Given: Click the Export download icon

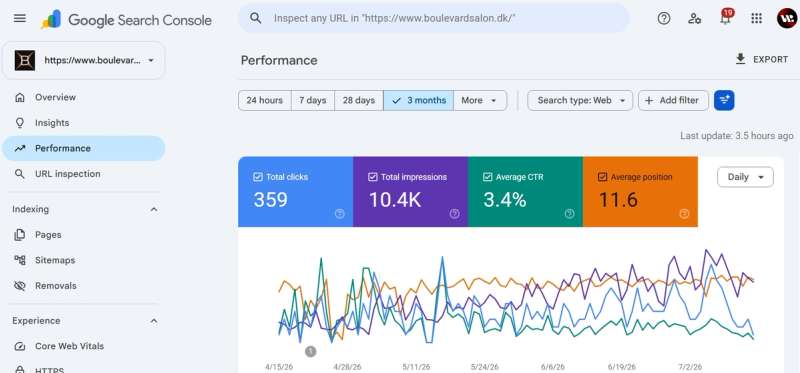Looking at the screenshot, I should (740, 59).
